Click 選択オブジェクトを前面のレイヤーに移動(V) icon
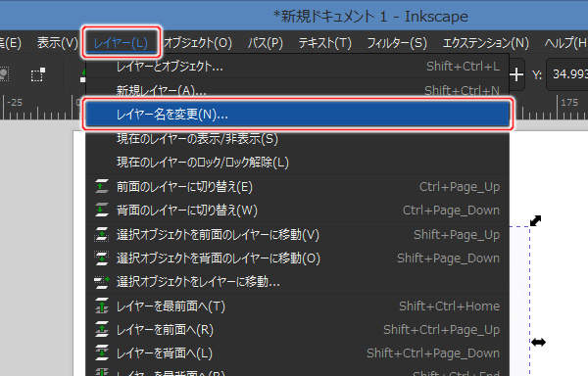The image size is (588, 376). coord(102,234)
